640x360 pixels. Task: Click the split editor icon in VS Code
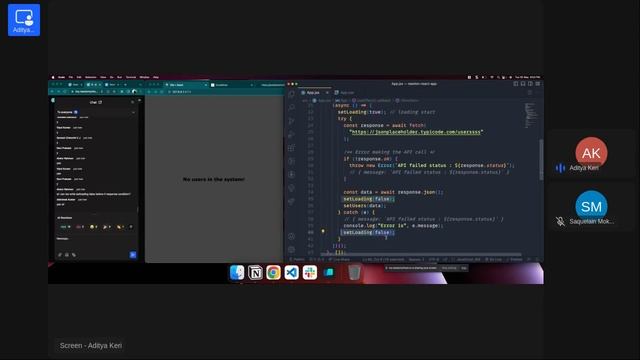point(530,93)
